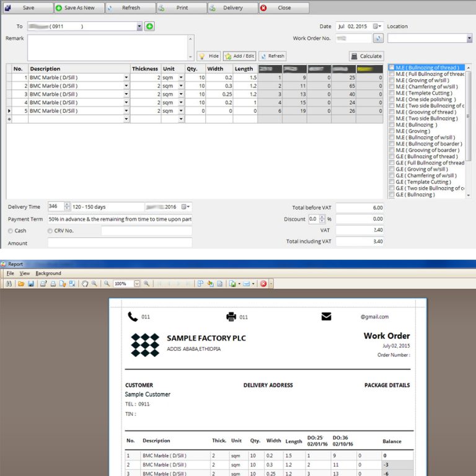Click the Save button in top toolbar

(28, 8)
